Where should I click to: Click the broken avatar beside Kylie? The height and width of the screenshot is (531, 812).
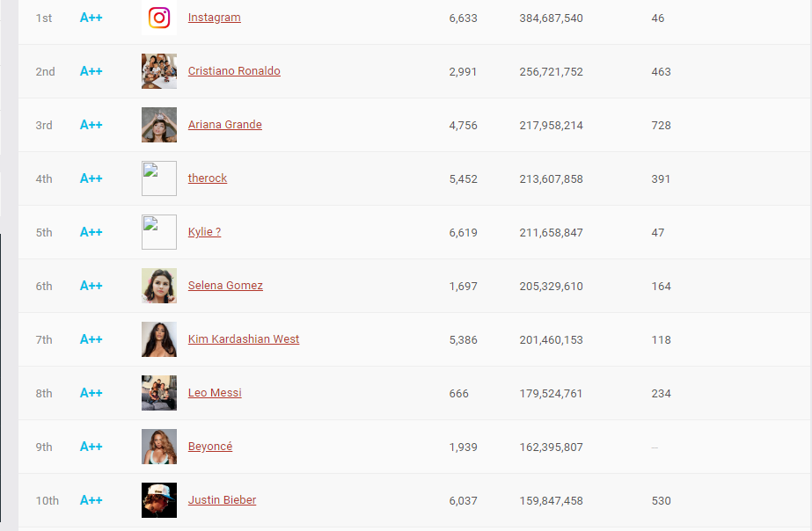[159, 232]
